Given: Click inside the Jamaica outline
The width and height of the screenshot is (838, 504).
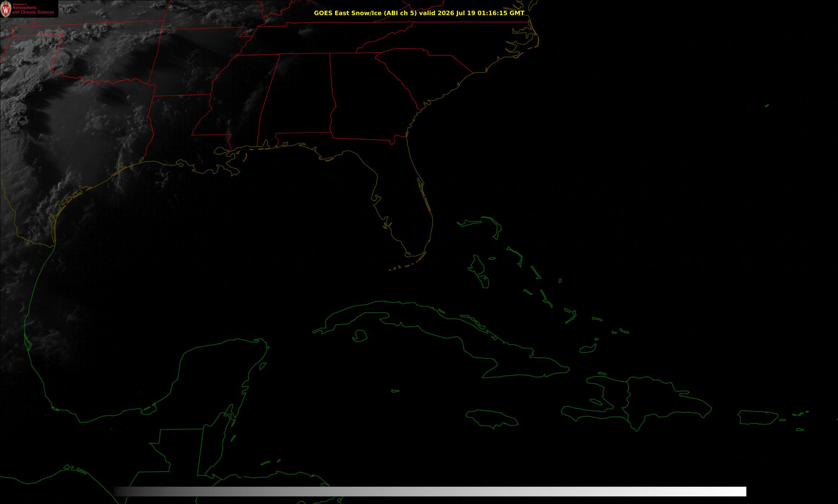Looking at the screenshot, I should click(x=492, y=418).
